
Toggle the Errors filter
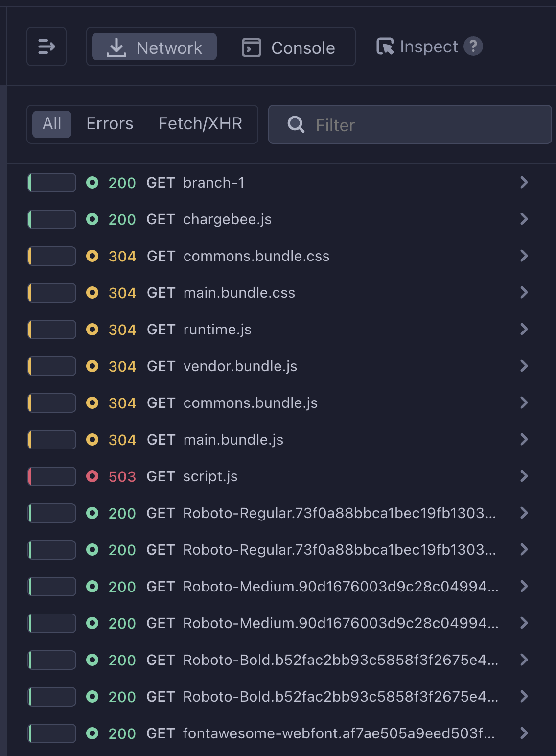110,124
